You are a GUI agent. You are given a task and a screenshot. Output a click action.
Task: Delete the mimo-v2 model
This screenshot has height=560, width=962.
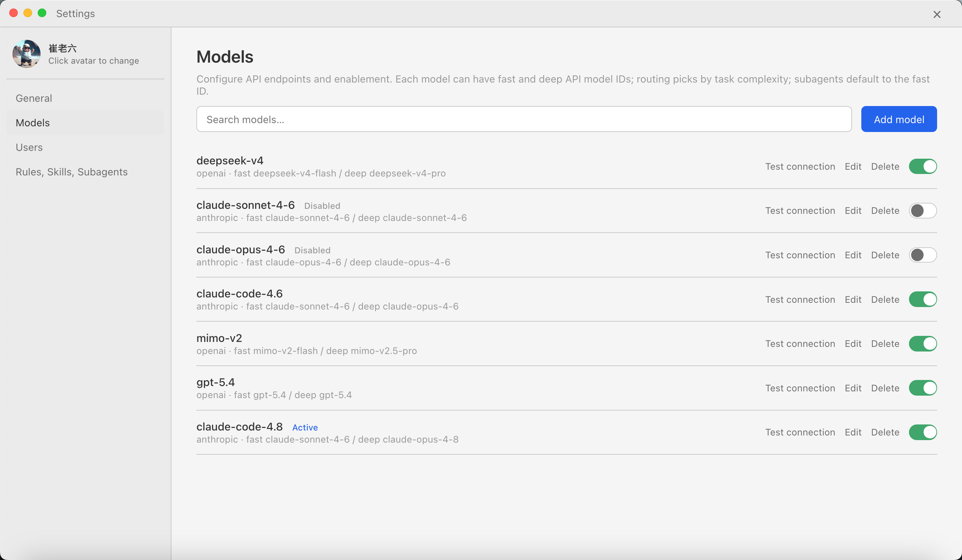[x=885, y=344]
